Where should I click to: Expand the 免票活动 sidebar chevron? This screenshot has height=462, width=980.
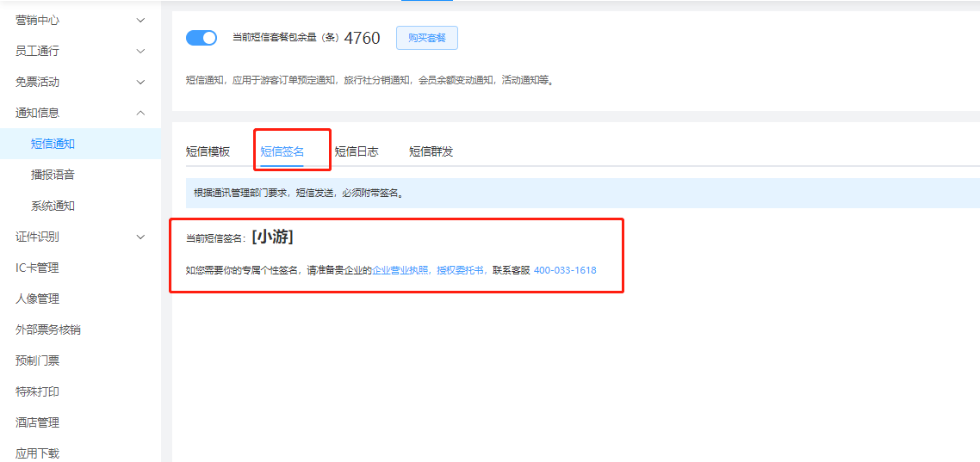coord(141,82)
